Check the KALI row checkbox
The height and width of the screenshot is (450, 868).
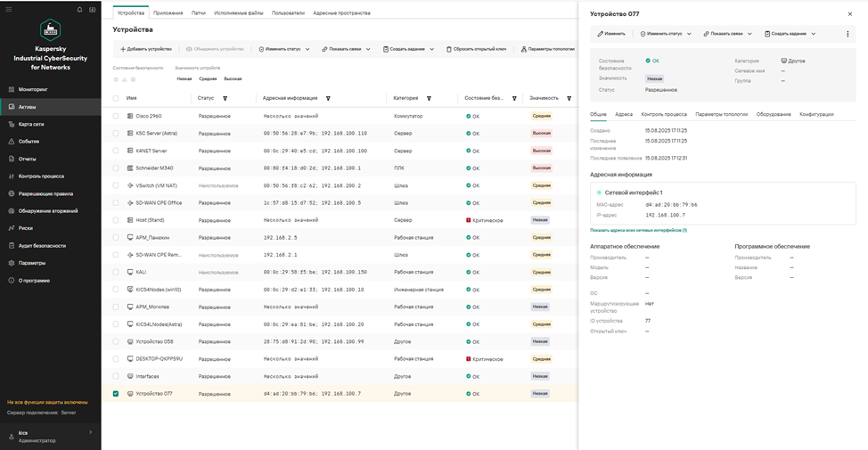point(116,273)
